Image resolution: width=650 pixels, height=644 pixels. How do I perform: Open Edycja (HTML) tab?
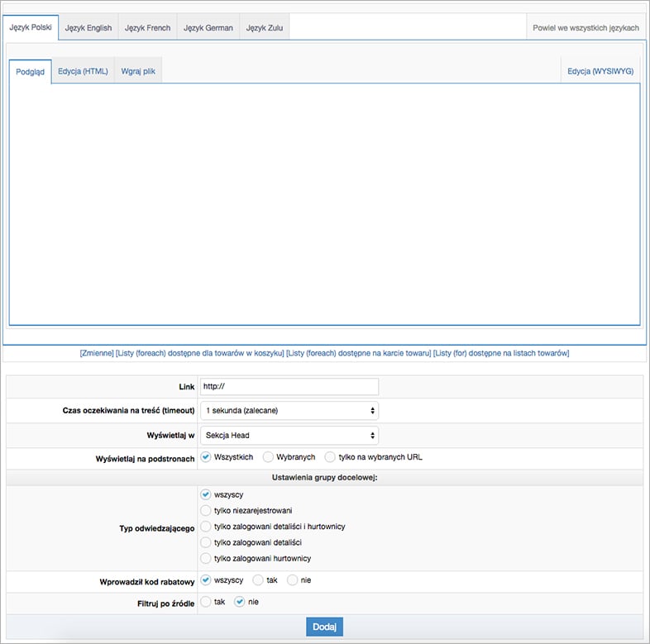click(x=83, y=71)
